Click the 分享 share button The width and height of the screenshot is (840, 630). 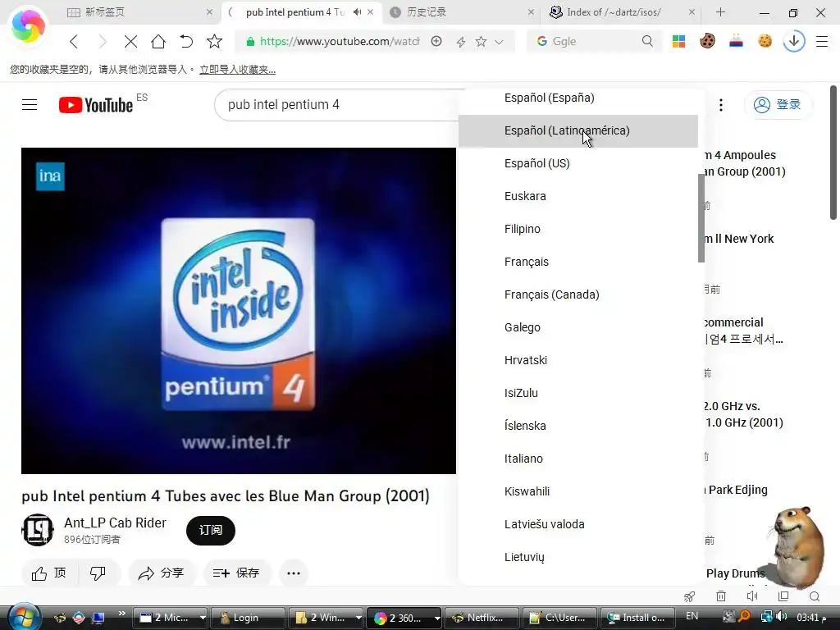pyautogui.click(x=162, y=573)
